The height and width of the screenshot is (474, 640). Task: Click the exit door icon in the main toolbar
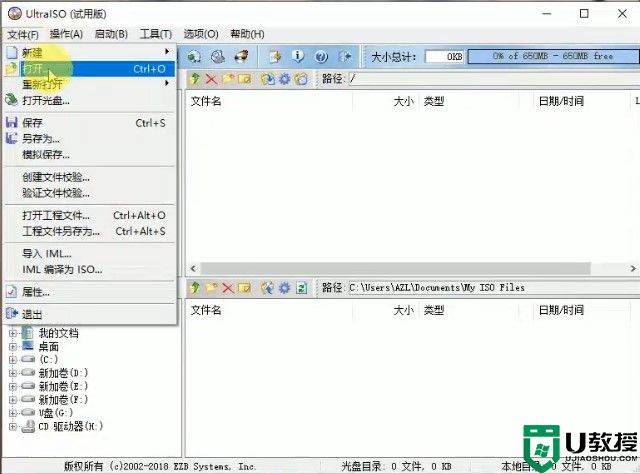(x=345, y=56)
